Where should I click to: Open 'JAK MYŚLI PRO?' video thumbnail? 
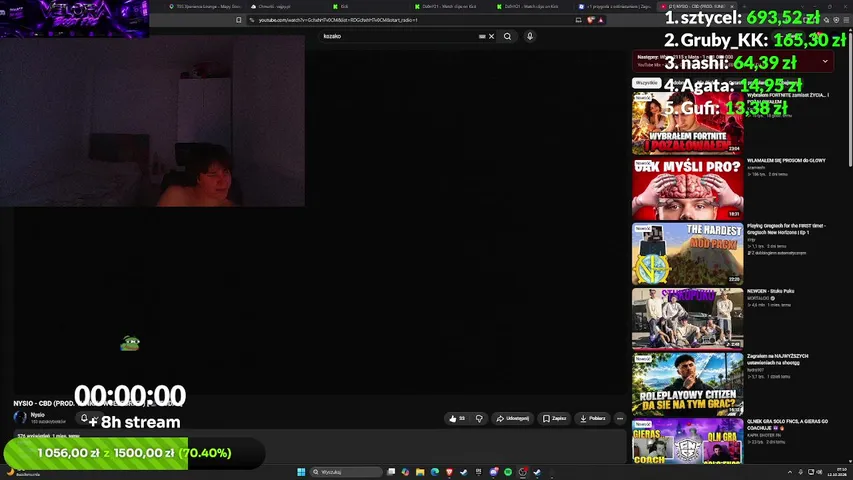coord(688,189)
